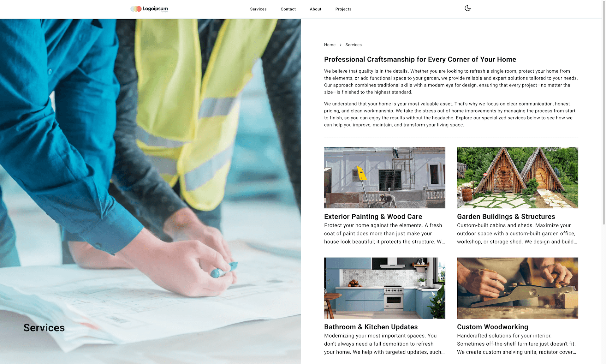The image size is (606, 364).
Task: Click Home in the breadcrumb trail
Action: [x=330, y=45]
